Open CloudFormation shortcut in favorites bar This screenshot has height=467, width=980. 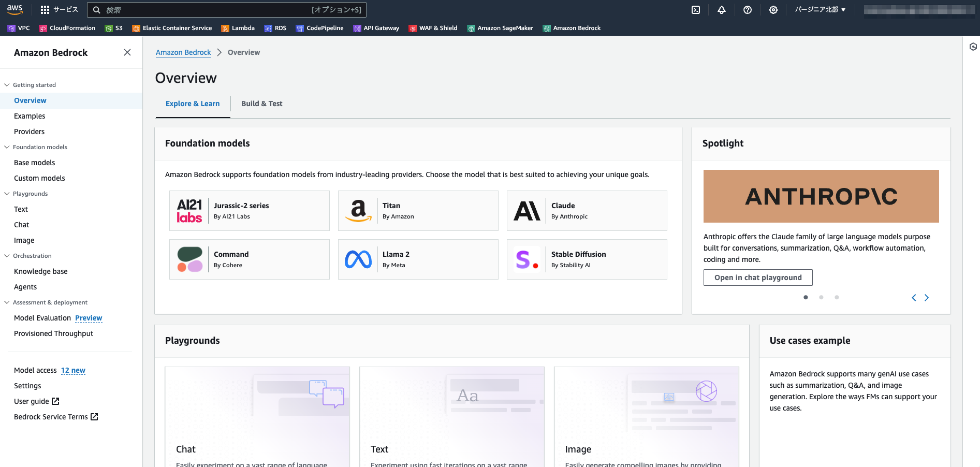tap(67, 28)
